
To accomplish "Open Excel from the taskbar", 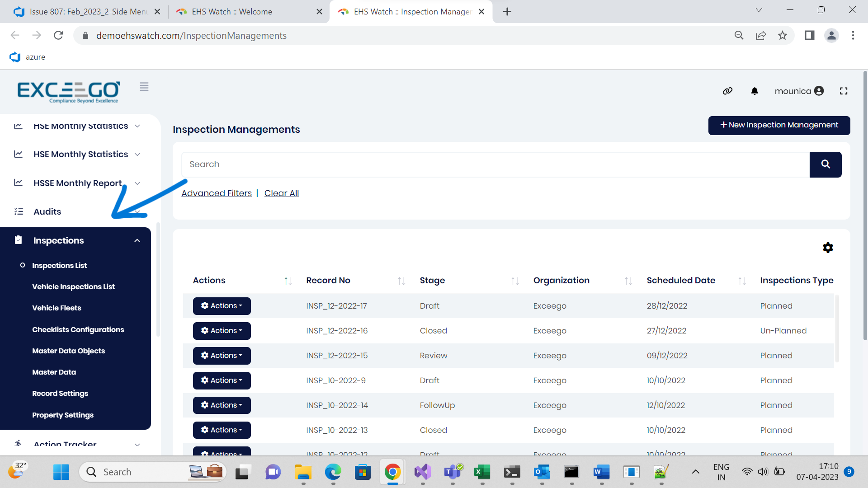I will click(482, 472).
